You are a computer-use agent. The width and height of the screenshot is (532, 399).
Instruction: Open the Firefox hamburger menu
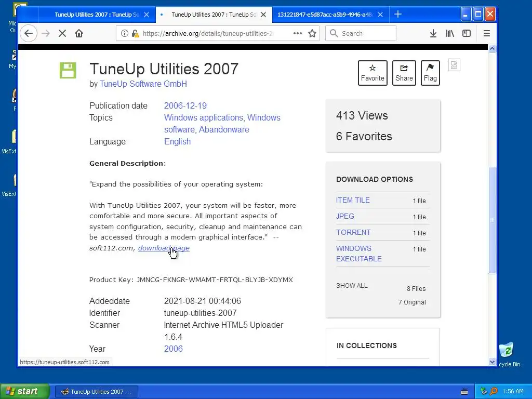(486, 33)
